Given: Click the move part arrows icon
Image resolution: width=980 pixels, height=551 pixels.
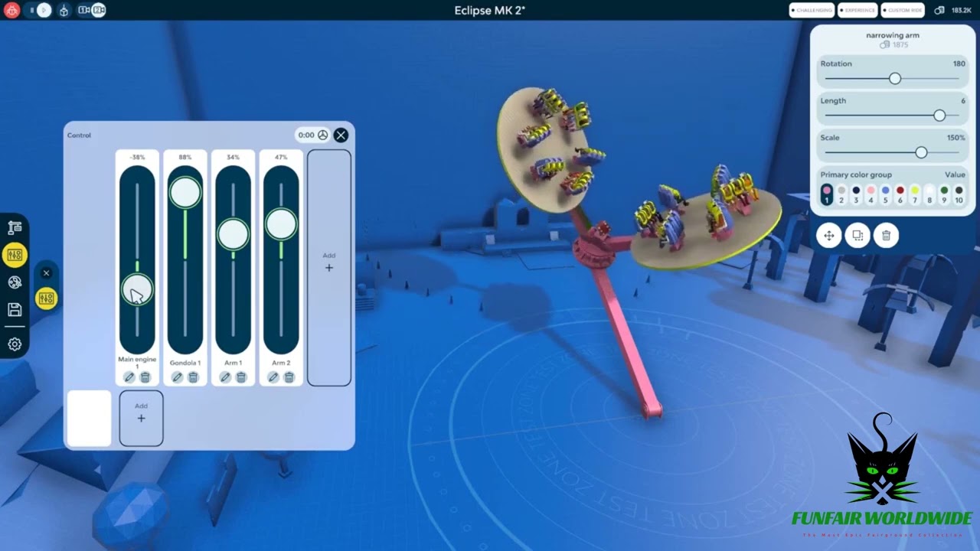Looking at the screenshot, I should tap(829, 236).
